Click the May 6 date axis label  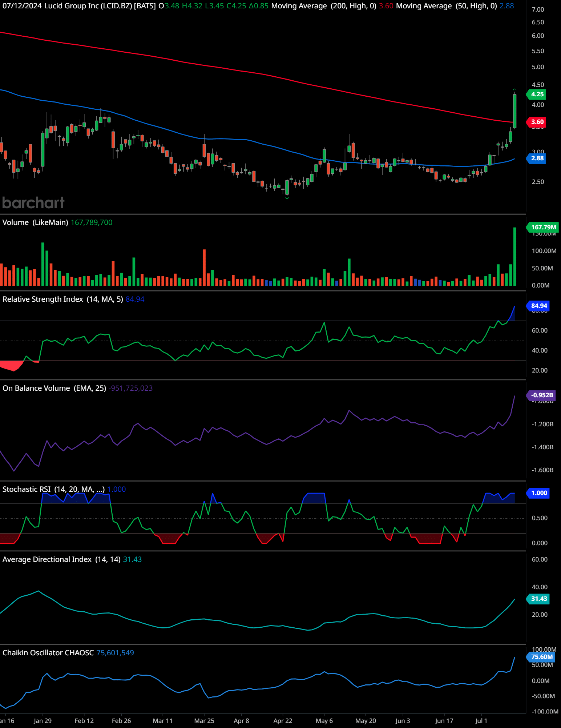coord(324,721)
